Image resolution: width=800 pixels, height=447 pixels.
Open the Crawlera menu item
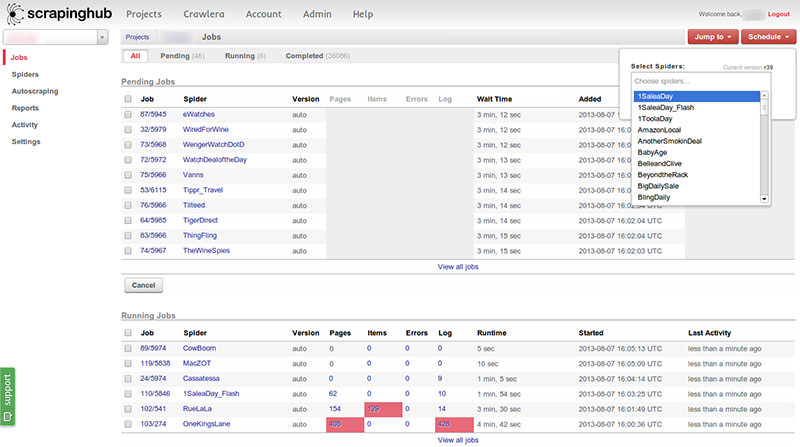(x=204, y=14)
